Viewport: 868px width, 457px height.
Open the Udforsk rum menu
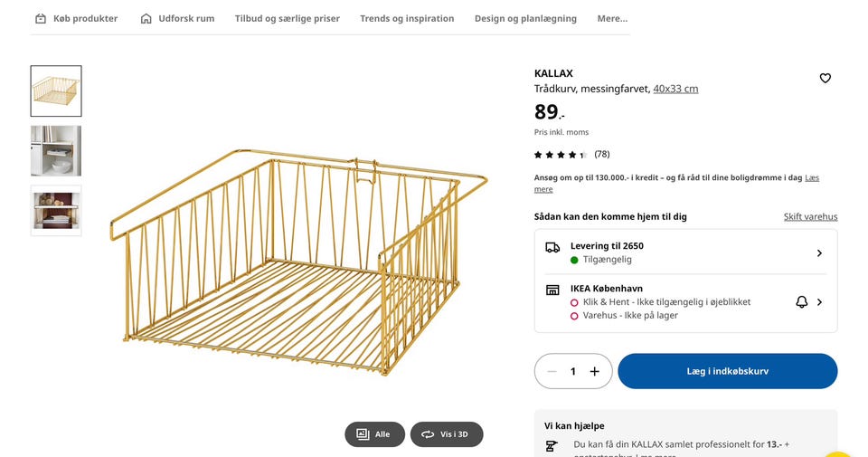pos(177,18)
